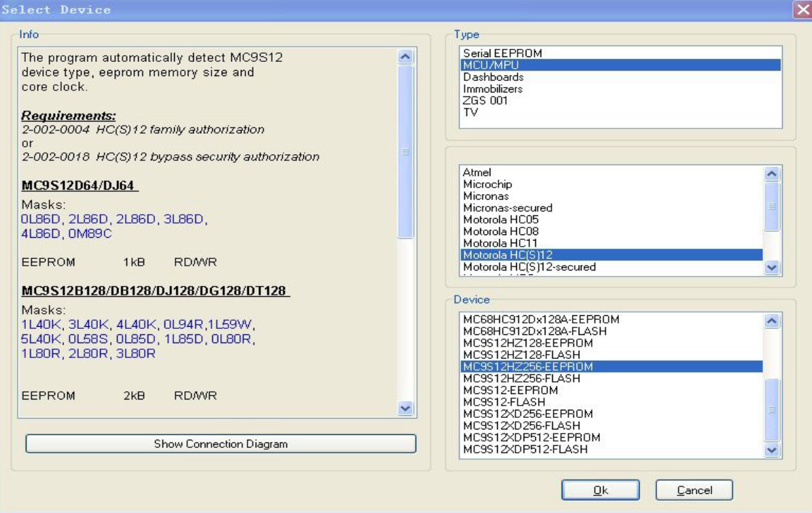This screenshot has width=812, height=513.
Task: Click manufacturer list scroll up arrow
Action: (772, 174)
